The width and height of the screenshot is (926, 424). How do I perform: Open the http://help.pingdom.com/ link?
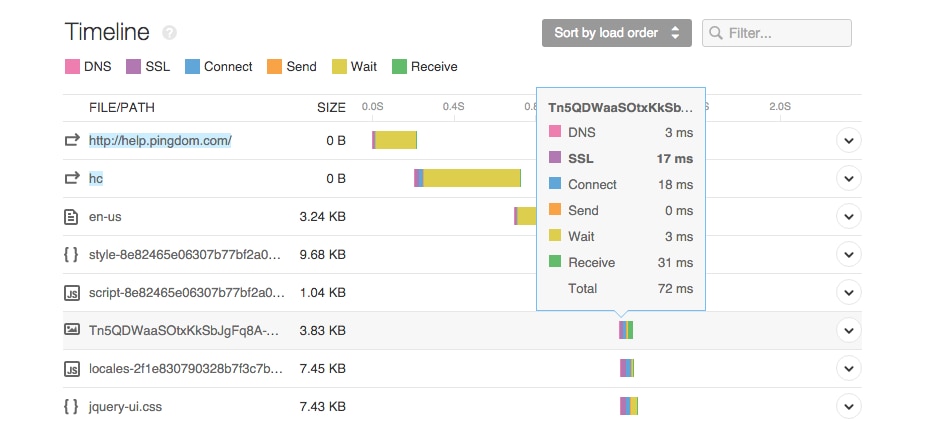point(160,141)
